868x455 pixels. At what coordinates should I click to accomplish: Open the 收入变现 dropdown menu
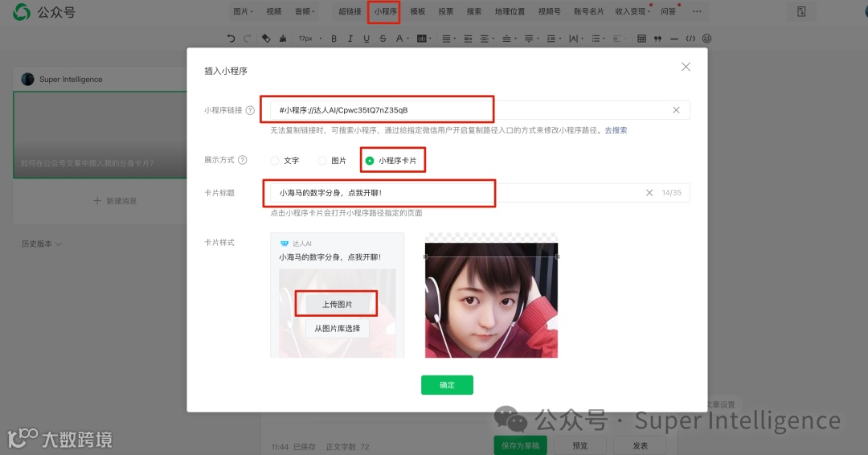click(633, 11)
